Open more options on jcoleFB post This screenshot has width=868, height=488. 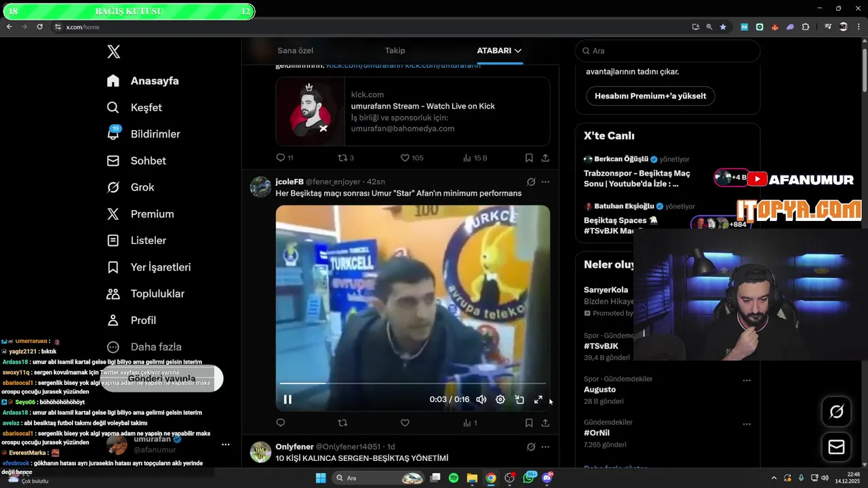pyautogui.click(x=545, y=182)
